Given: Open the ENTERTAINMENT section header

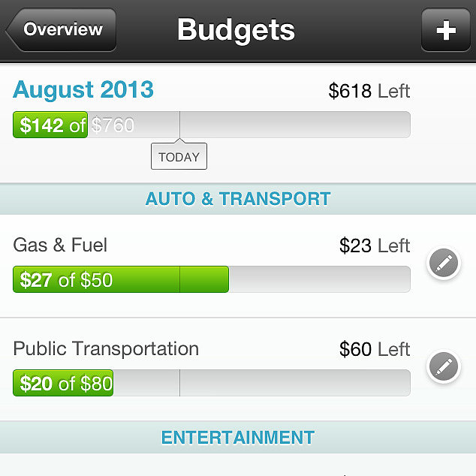Looking at the screenshot, I should coord(238,438).
